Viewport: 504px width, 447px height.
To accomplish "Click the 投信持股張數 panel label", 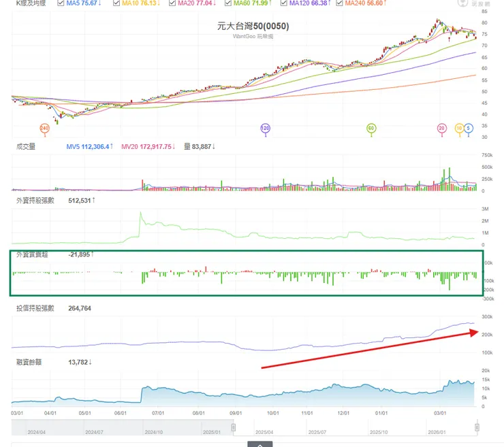I will click(35, 309).
